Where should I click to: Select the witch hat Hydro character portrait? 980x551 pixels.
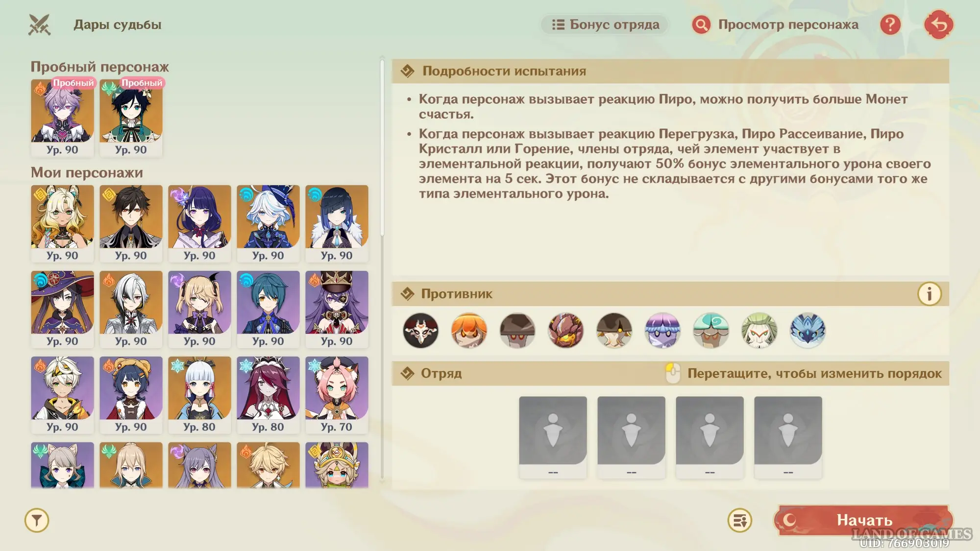pos(62,309)
